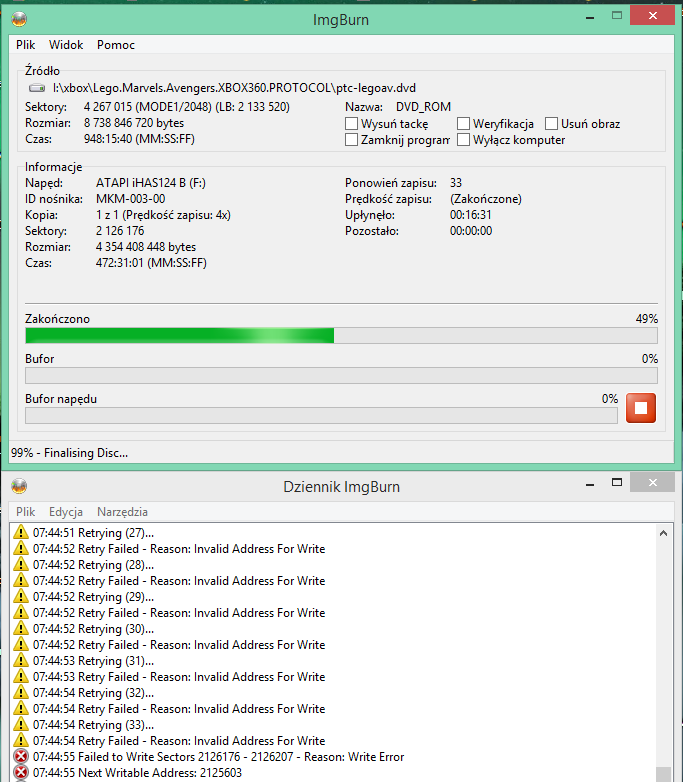Click the log scrollbar thumb
The width and height of the screenshot is (683, 782).
tap(664, 774)
